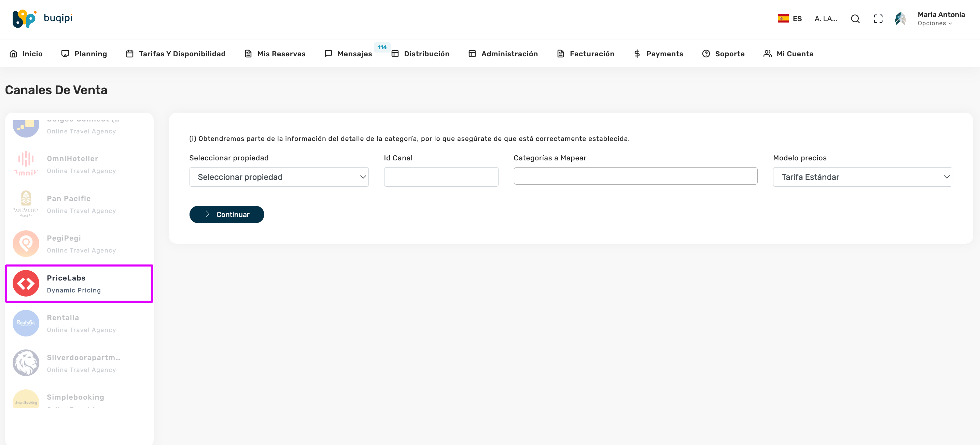Click the user avatar logo

coord(900,19)
